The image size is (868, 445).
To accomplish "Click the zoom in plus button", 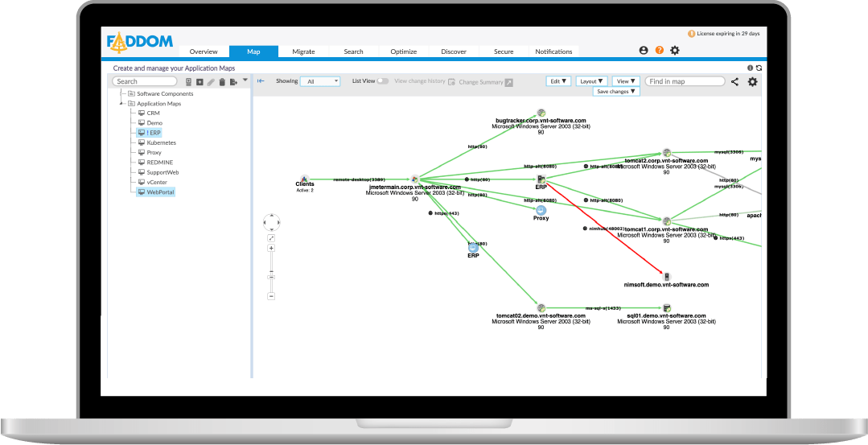I will tap(271, 249).
